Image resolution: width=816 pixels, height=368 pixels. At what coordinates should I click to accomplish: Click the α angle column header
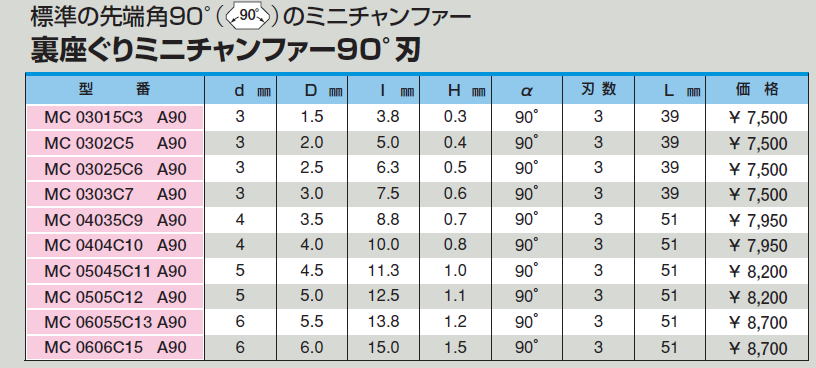(527, 90)
